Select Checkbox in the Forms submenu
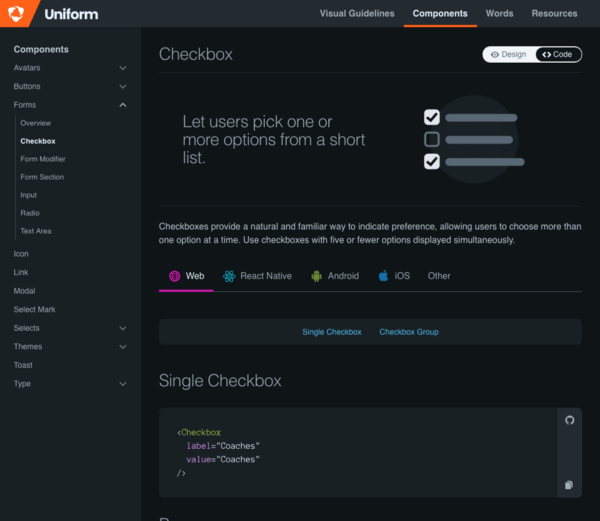The width and height of the screenshot is (600, 521). (x=38, y=141)
